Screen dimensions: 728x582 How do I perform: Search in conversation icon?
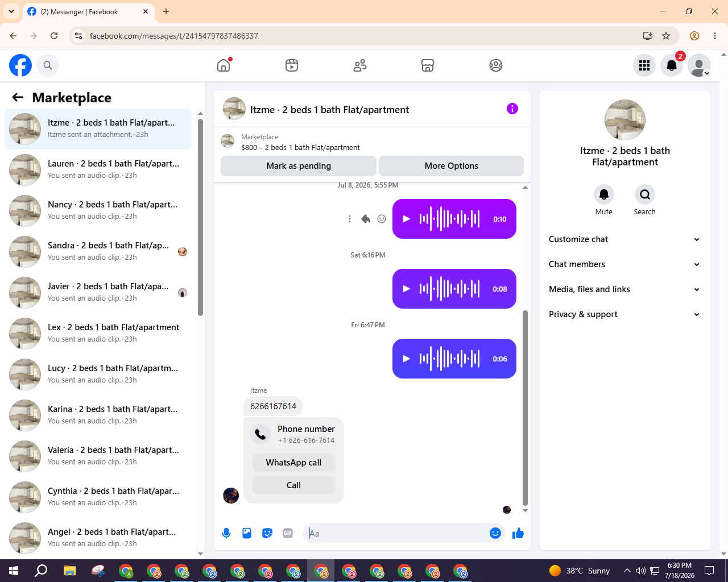(x=645, y=194)
